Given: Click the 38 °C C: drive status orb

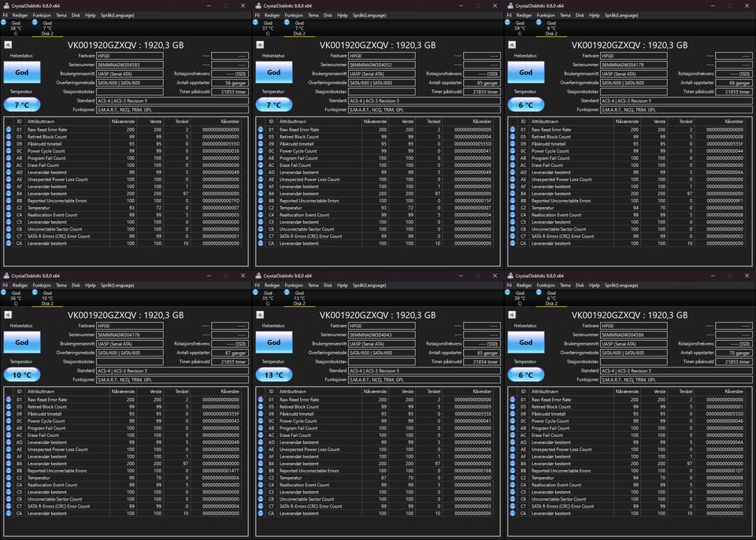Looking at the screenshot, I should point(4,22).
